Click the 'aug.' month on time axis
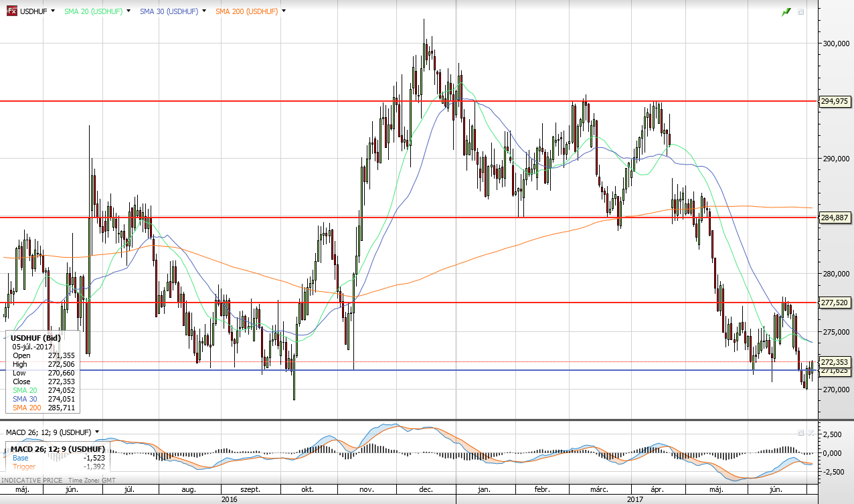 point(187,490)
